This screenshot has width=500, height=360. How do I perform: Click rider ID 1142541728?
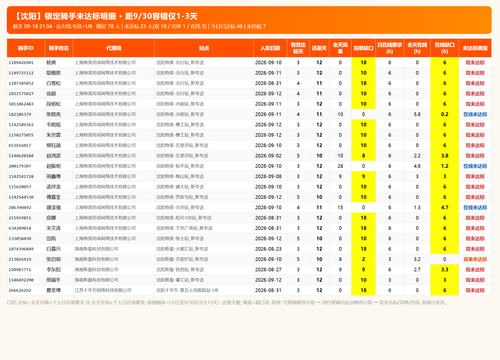pyautogui.click(x=21, y=176)
